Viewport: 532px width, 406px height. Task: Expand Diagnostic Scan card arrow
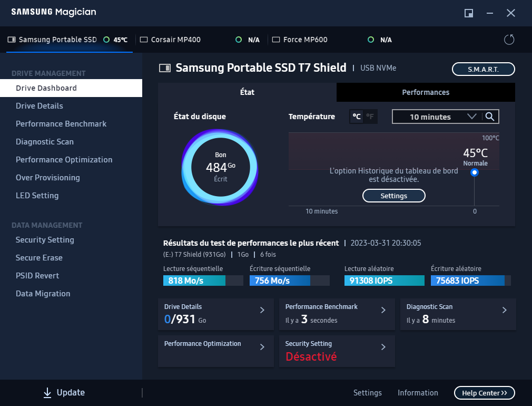pyautogui.click(x=505, y=310)
